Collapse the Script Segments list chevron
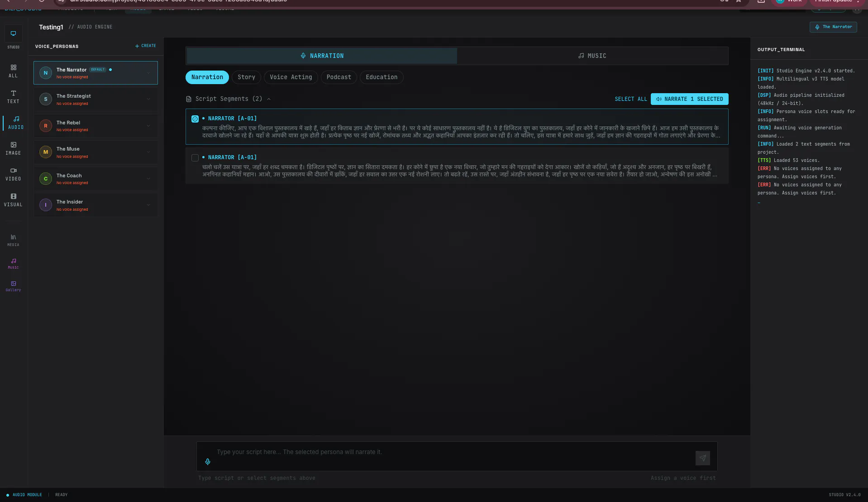This screenshot has width=868, height=502. click(269, 99)
